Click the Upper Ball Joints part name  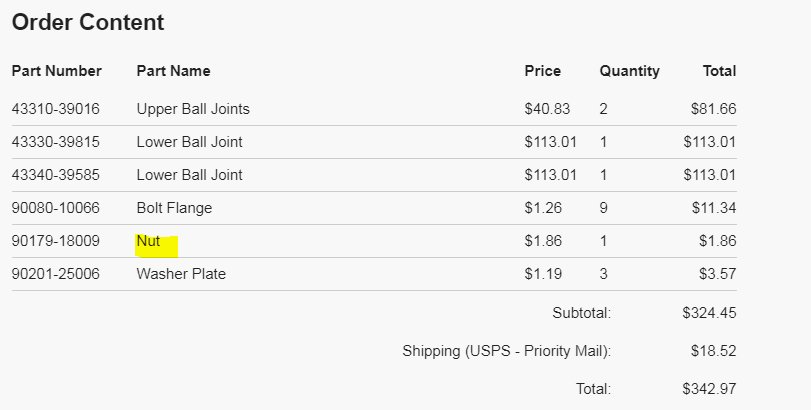tap(193, 109)
